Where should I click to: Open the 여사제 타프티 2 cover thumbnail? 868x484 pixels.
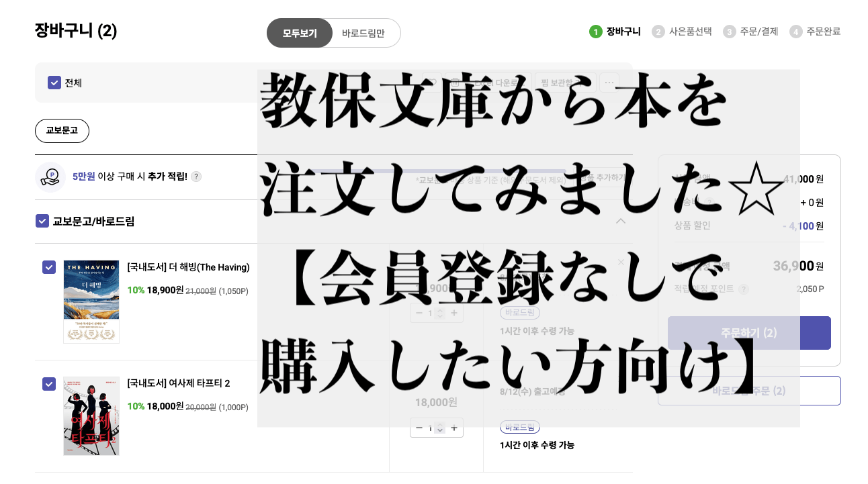(91, 416)
